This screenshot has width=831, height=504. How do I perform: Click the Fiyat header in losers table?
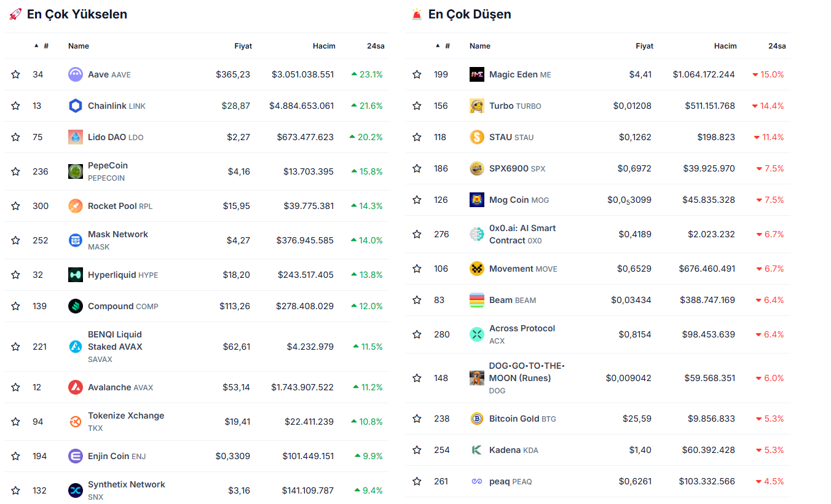(644, 46)
